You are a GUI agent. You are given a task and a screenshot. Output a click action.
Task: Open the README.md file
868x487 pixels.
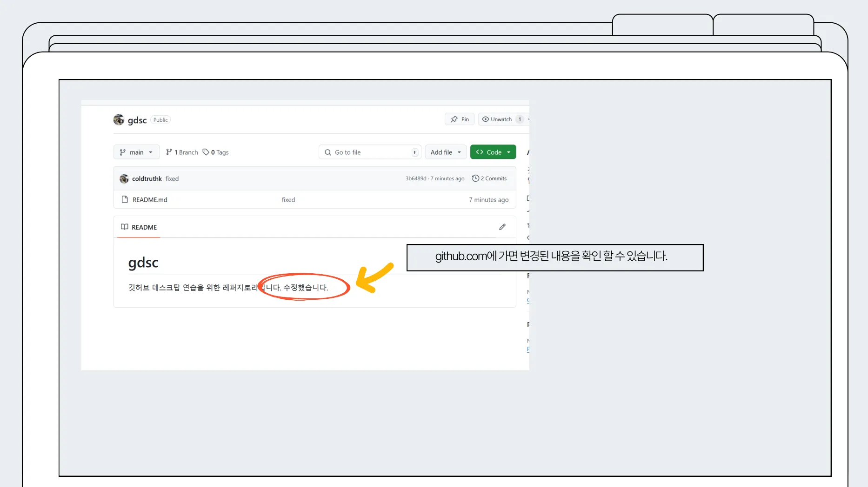coord(150,200)
